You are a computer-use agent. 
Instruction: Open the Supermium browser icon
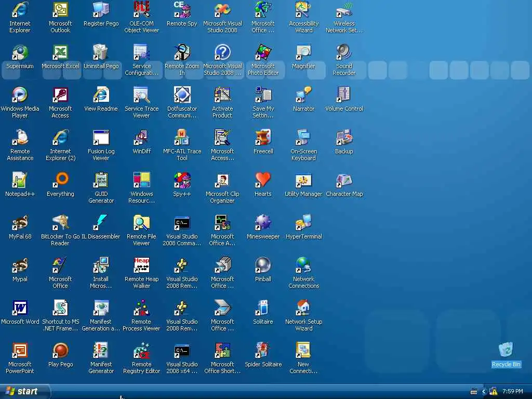pyautogui.click(x=20, y=52)
